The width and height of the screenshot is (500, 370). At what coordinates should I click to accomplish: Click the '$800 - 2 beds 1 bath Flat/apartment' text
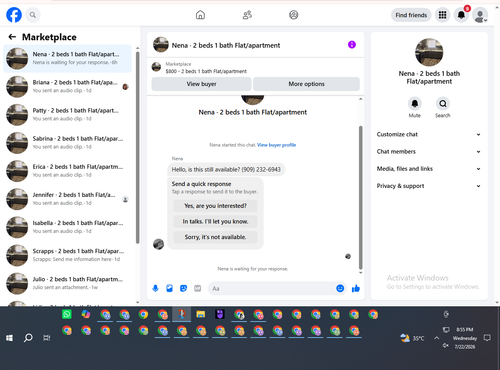pyautogui.click(x=206, y=71)
